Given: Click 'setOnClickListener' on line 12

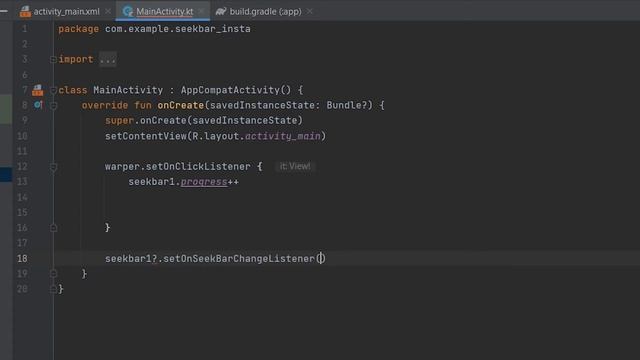Looking at the screenshot, I should click(198, 167).
